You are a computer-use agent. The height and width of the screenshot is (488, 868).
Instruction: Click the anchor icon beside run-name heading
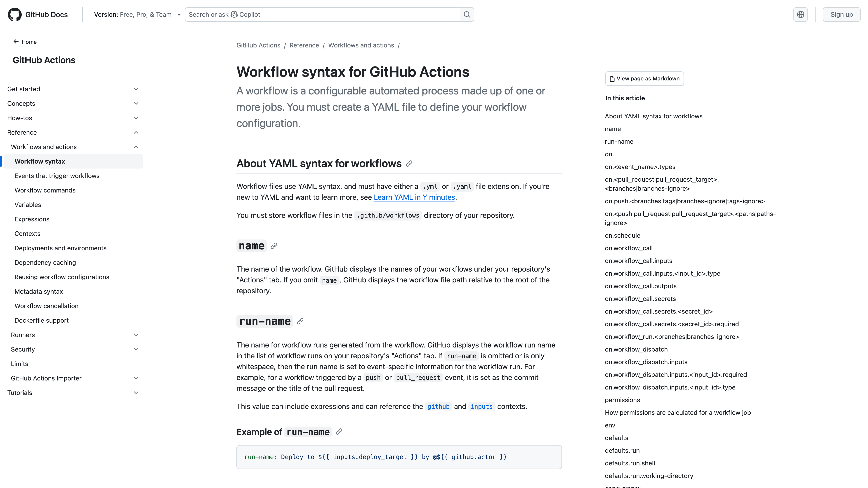300,321
